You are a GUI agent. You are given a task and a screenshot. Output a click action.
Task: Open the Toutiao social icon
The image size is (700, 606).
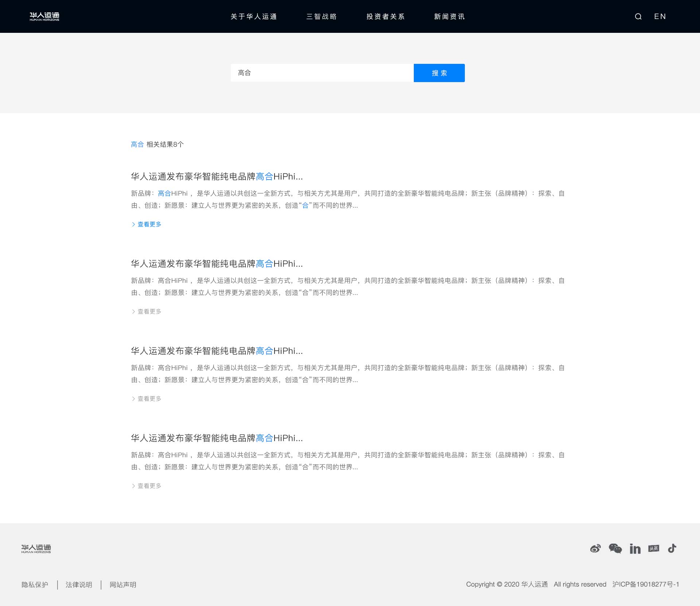[x=654, y=548]
